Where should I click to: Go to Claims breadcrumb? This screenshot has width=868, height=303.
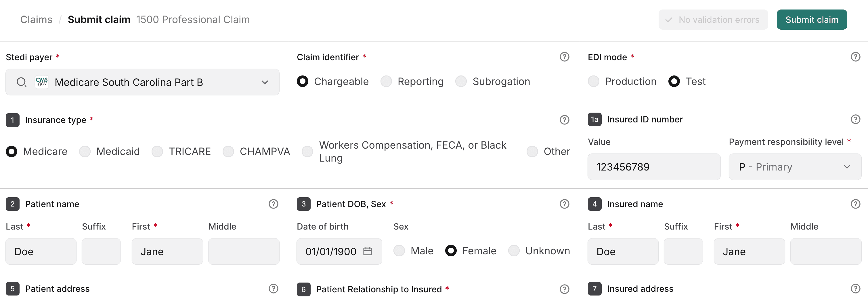pos(37,20)
